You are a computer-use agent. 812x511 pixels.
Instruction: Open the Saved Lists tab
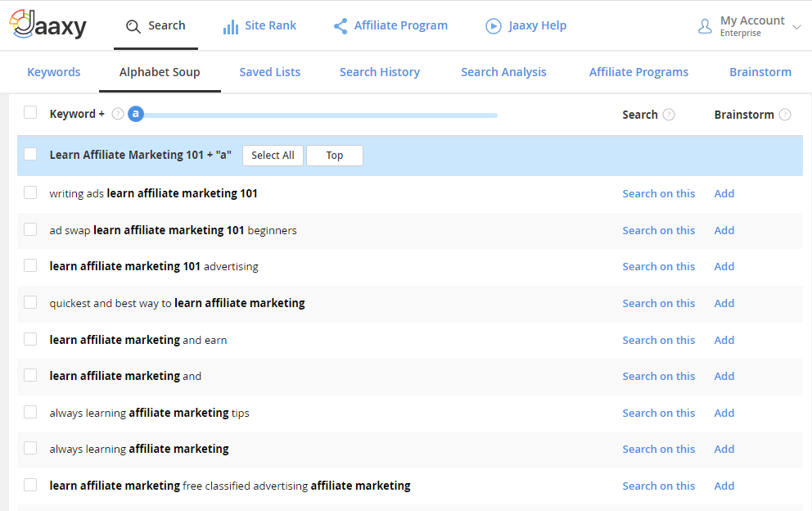coord(270,72)
